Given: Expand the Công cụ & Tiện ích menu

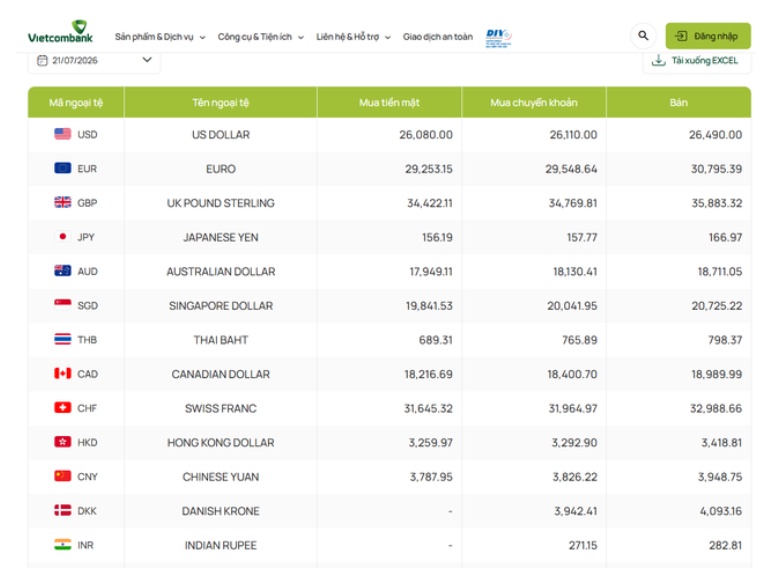Looking at the screenshot, I should click(260, 37).
